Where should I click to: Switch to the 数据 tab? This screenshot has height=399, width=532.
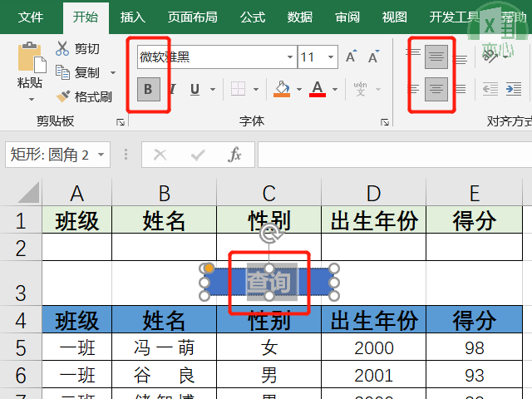[x=299, y=17]
